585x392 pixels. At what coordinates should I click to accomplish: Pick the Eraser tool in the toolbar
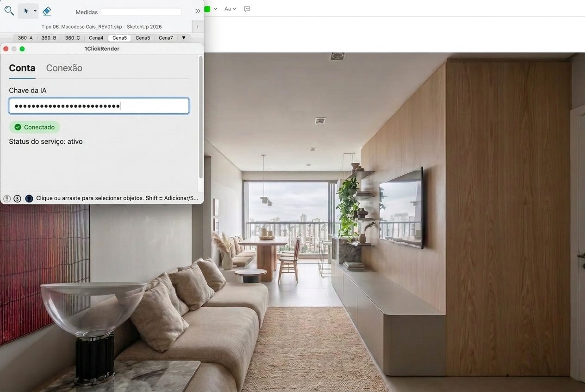pyautogui.click(x=47, y=11)
